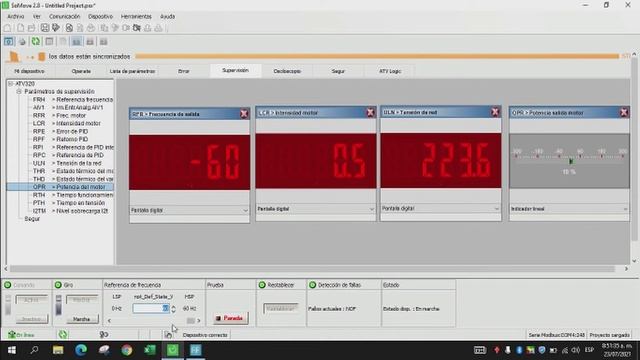Collapse the ATV320 tree node
640x360 pixels.
pos(11,84)
